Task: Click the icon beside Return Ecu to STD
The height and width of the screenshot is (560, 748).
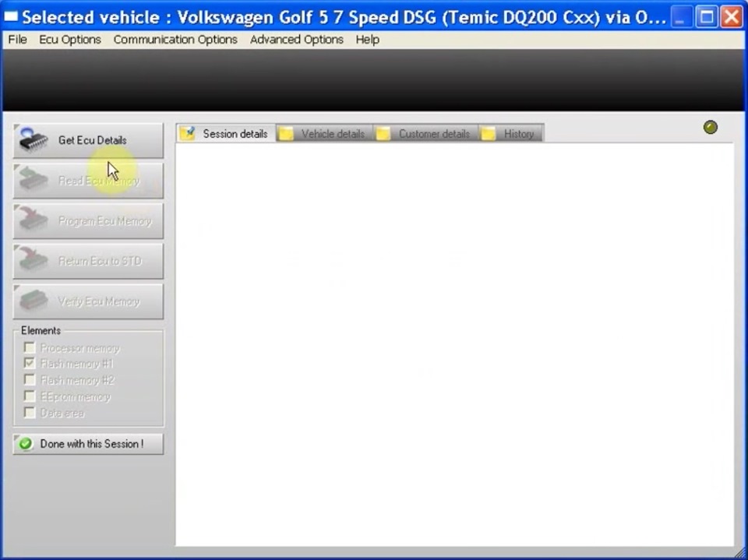Action: [x=34, y=260]
